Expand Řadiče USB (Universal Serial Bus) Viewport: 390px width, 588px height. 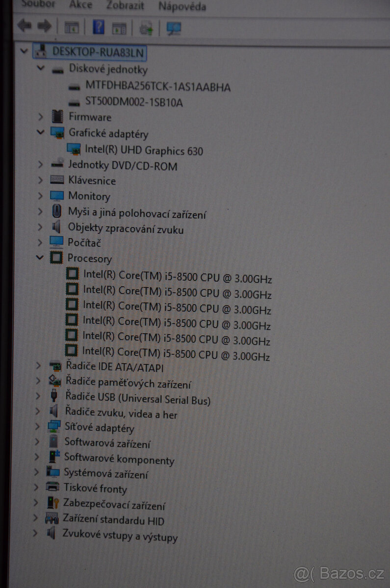tap(38, 396)
